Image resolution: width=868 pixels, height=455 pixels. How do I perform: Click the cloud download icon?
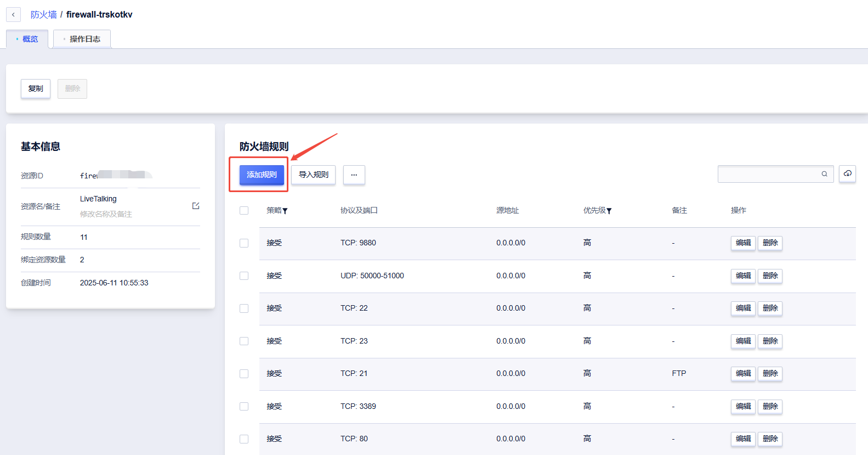847,174
